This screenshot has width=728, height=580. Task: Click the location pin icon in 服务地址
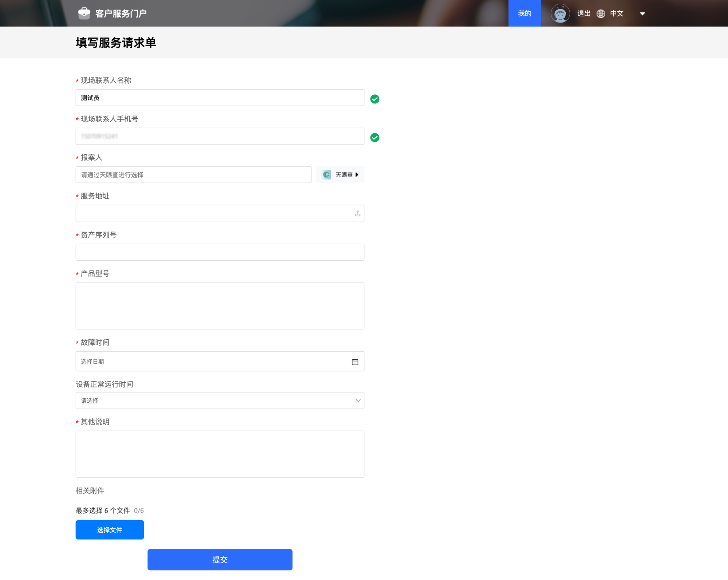(357, 213)
